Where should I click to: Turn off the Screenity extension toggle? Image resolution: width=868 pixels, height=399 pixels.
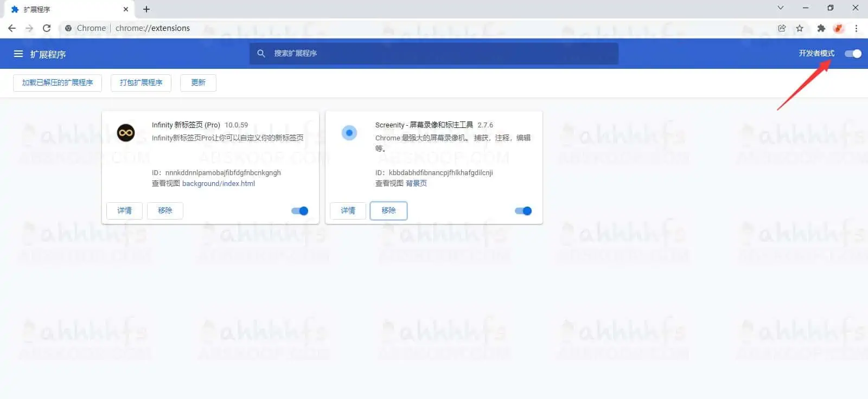coord(524,211)
